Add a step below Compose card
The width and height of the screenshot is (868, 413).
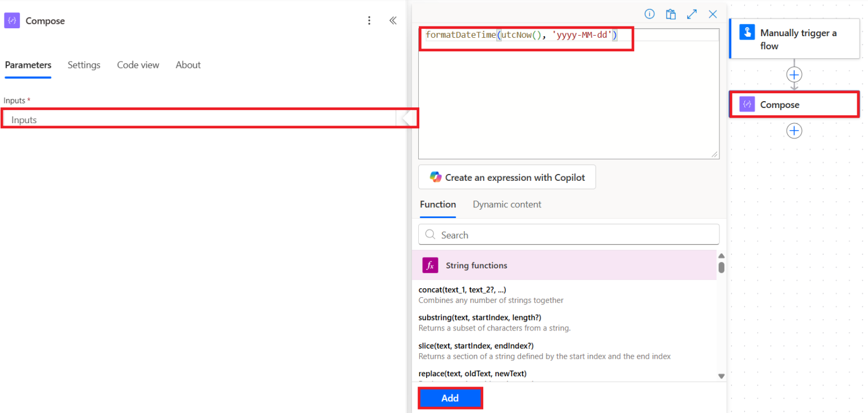point(794,131)
